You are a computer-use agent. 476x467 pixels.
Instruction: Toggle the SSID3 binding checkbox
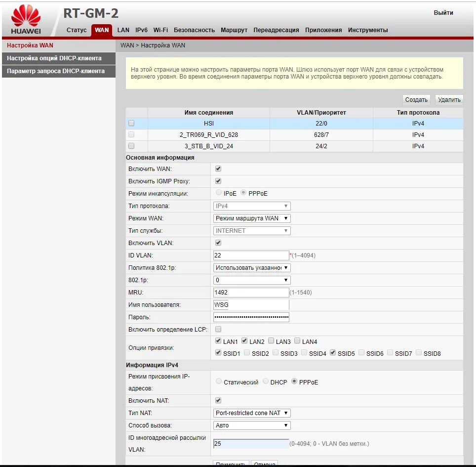276,352
